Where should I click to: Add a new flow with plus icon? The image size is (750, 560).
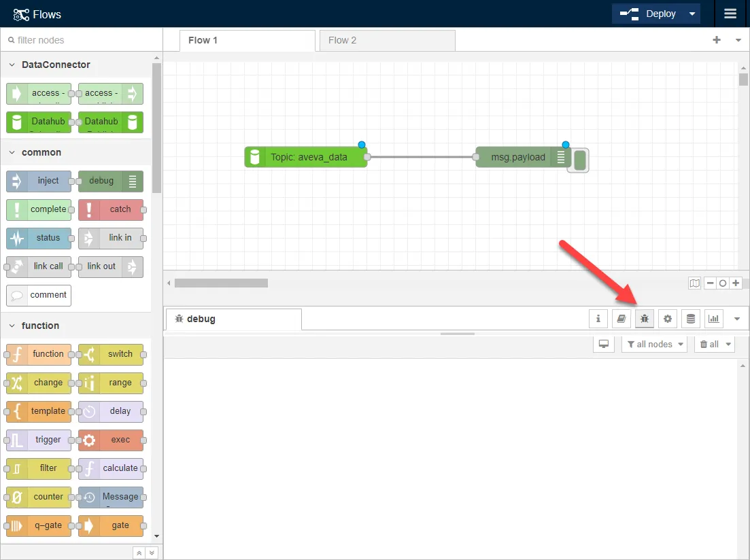click(x=717, y=40)
